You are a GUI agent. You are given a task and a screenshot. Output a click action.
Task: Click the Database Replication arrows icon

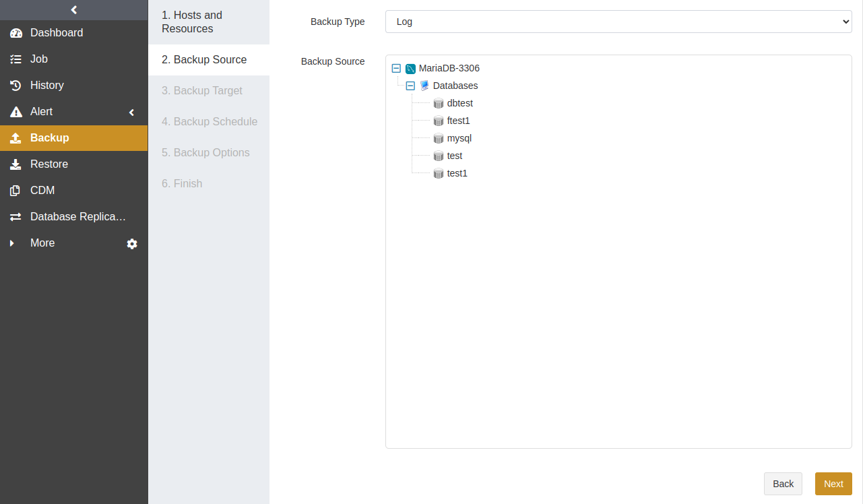coord(16,217)
